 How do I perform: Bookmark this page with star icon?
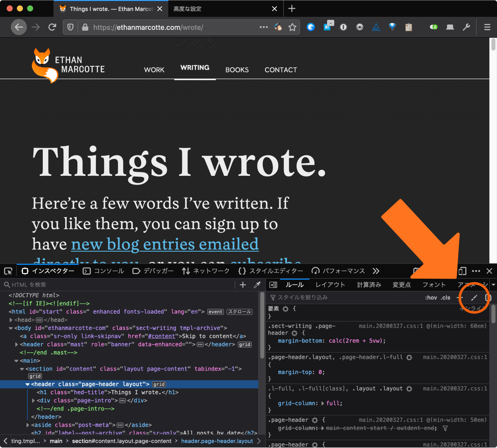click(292, 27)
